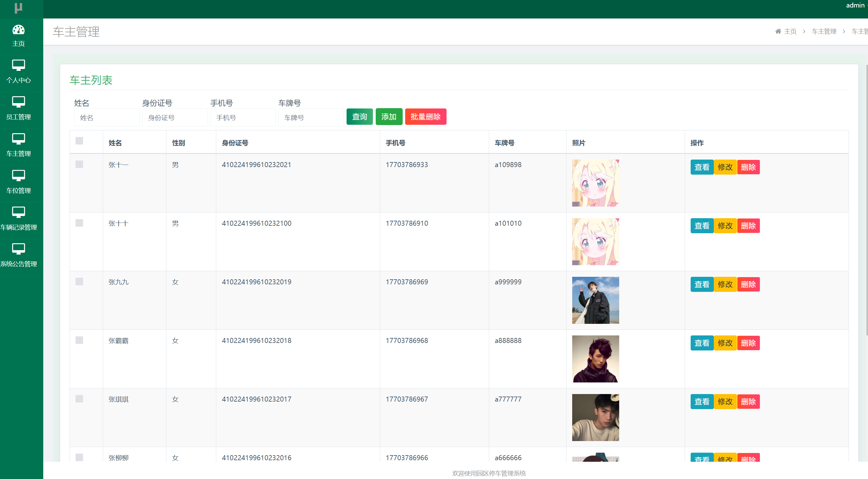The image size is (868, 479).
Task: Check the row checkbox for 张琪琪
Action: pyautogui.click(x=79, y=399)
